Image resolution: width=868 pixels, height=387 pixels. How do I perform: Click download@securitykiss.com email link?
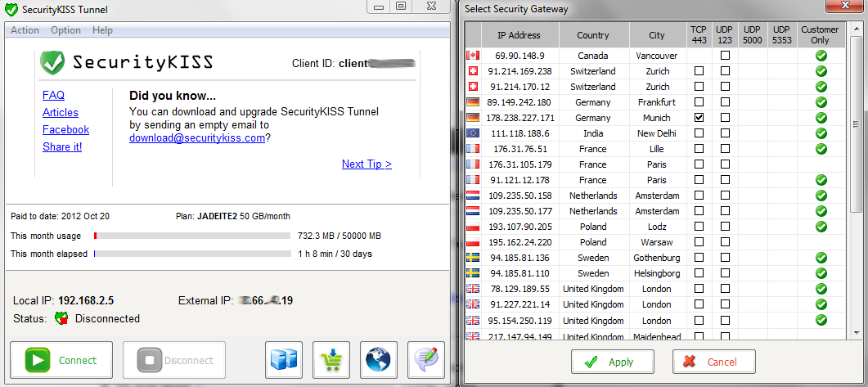point(197,137)
